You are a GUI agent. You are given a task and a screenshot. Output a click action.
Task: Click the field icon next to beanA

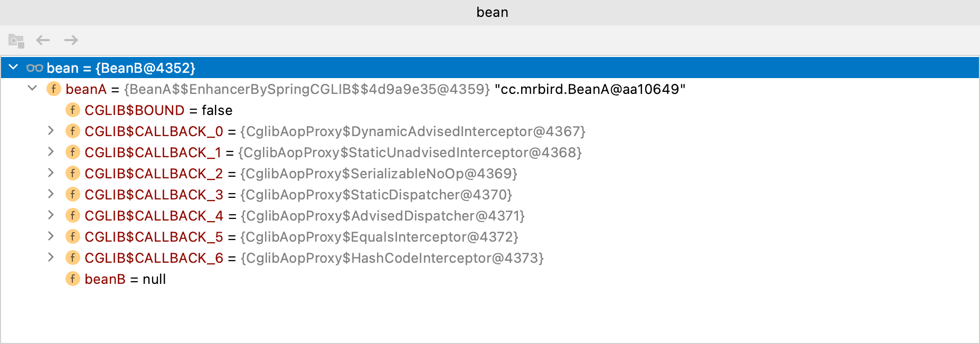(54, 89)
